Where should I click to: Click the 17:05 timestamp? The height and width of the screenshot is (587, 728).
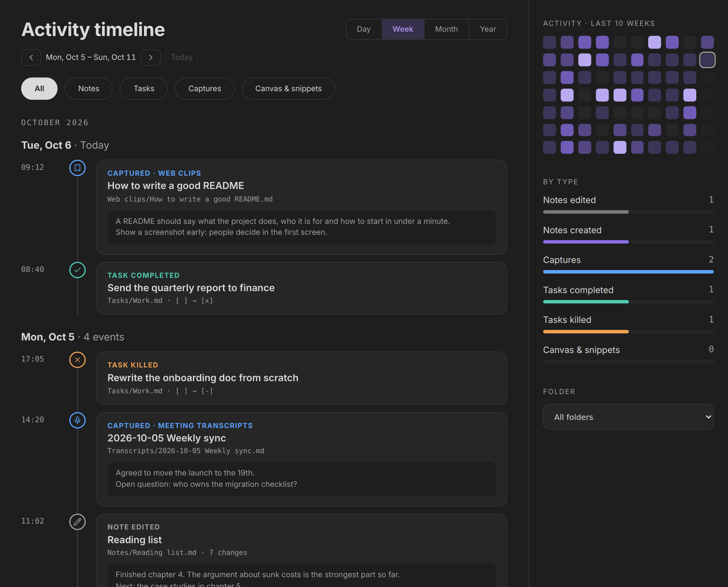click(32, 359)
